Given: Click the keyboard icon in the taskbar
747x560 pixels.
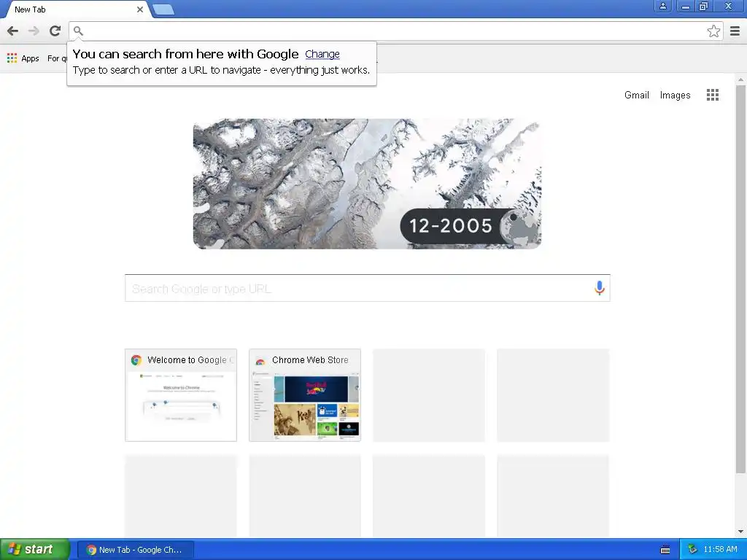Looking at the screenshot, I should (x=665, y=550).
